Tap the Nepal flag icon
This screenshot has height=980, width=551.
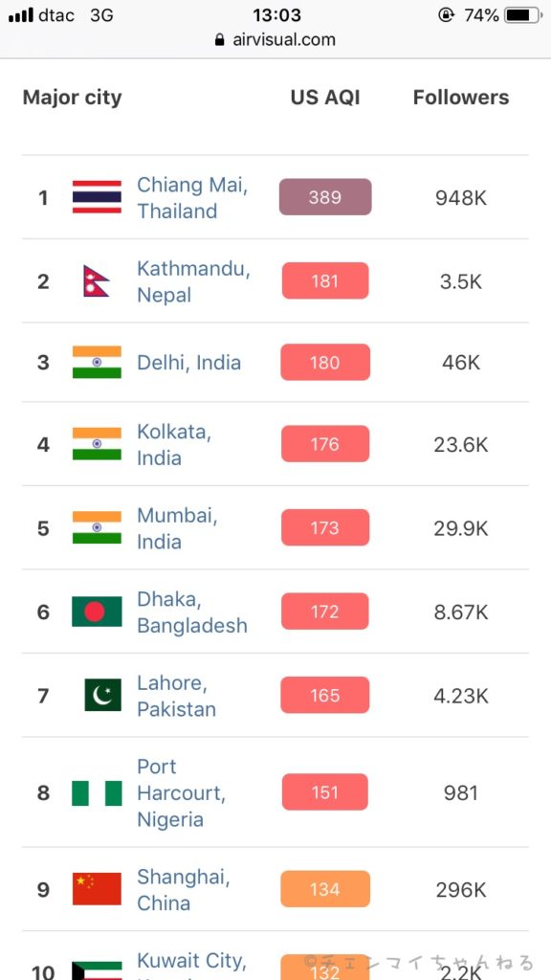tap(97, 280)
